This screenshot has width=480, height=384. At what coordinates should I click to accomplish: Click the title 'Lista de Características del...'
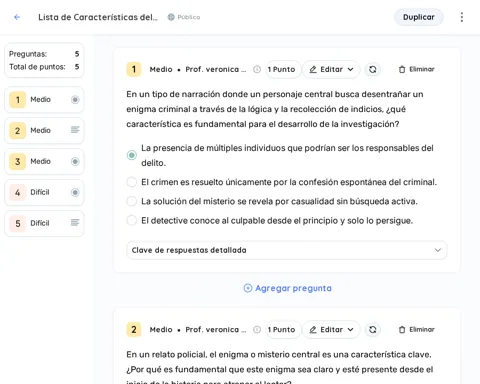98,17
